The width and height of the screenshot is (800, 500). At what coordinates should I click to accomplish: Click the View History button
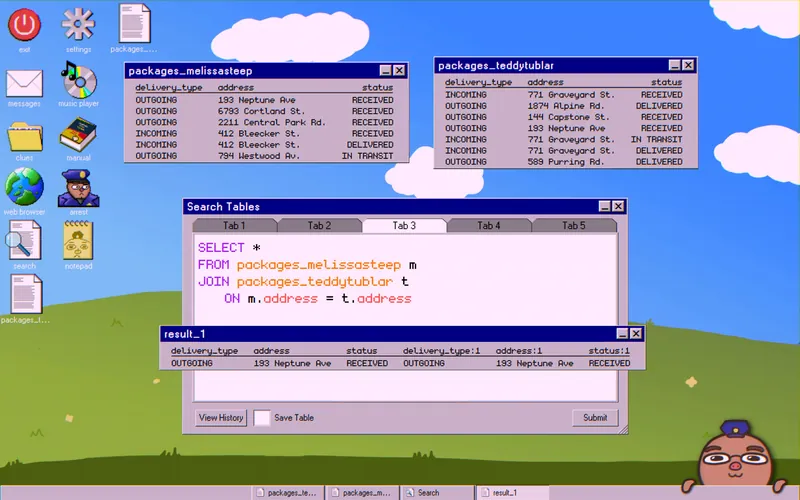(221, 418)
